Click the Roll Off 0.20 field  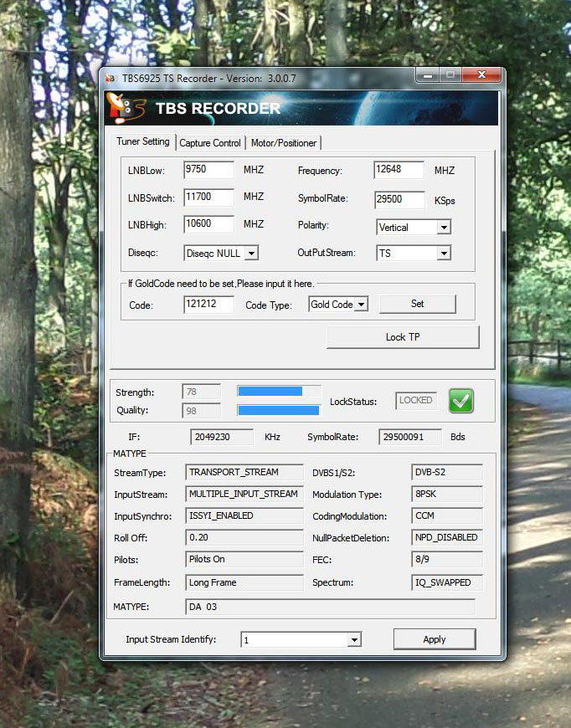pyautogui.click(x=244, y=538)
